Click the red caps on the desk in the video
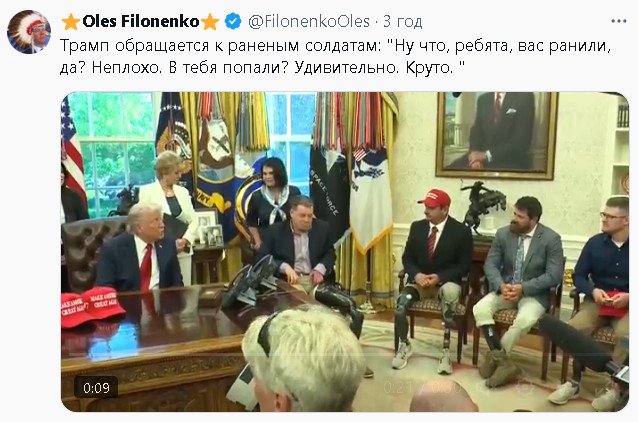This screenshot has width=638, height=422. pos(93,306)
